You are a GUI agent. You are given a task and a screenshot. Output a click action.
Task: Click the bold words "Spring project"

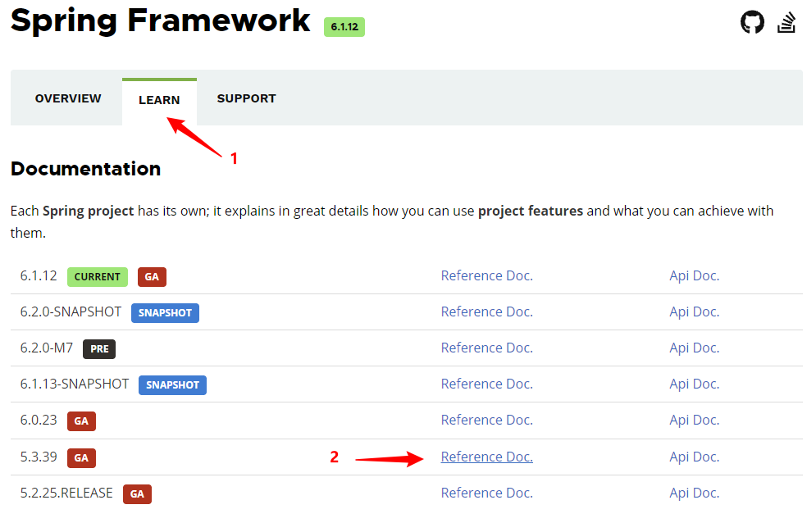(88, 211)
